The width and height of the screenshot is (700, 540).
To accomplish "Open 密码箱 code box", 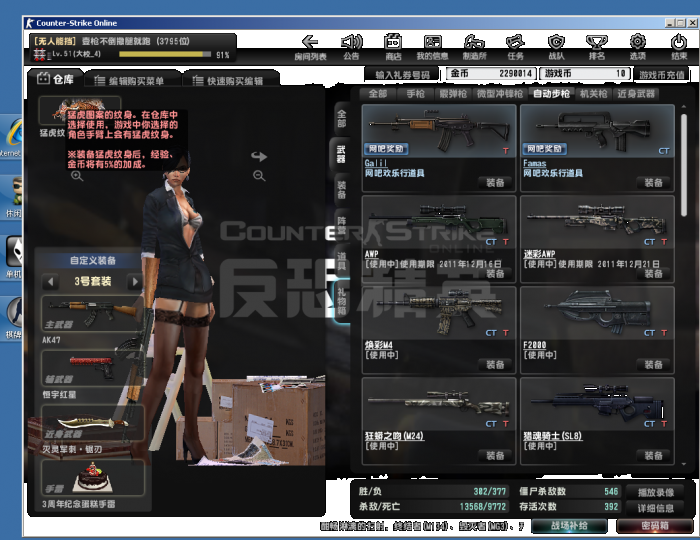I will click(x=654, y=526).
